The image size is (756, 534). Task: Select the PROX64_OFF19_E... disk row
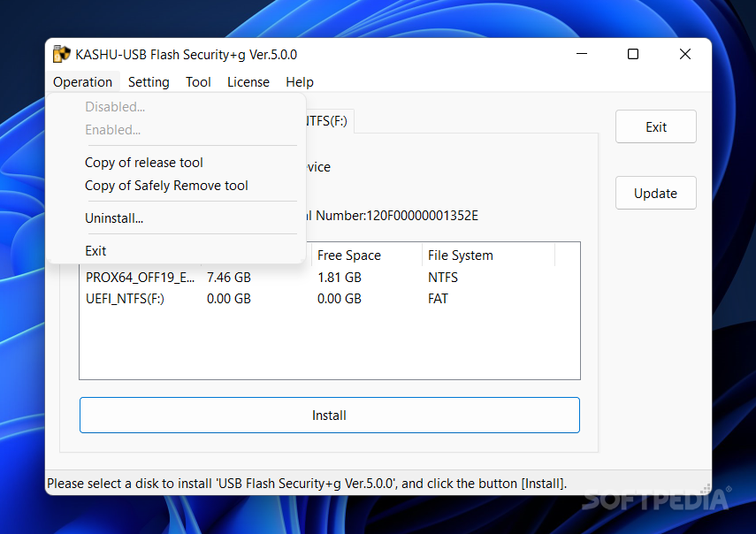coord(329,278)
